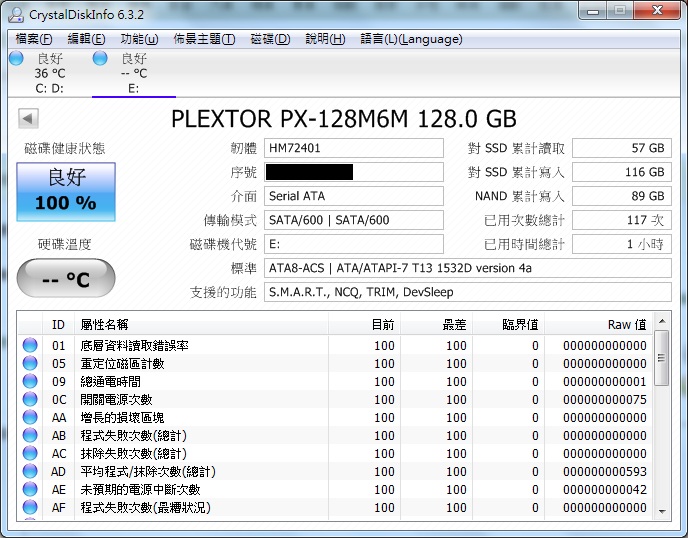This screenshot has width=688, height=538.
Task: Click the ATA8-ACS standard field
Action: pos(468,268)
